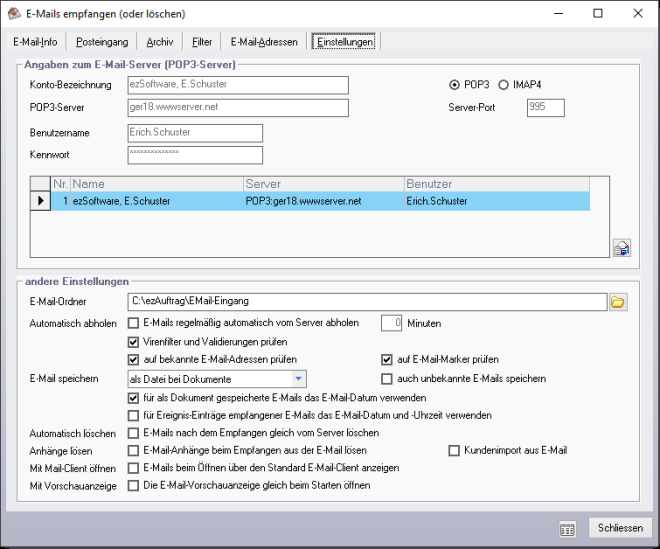660x549 pixels.
Task: Select the IMAP4 radio button
Action: click(x=503, y=84)
